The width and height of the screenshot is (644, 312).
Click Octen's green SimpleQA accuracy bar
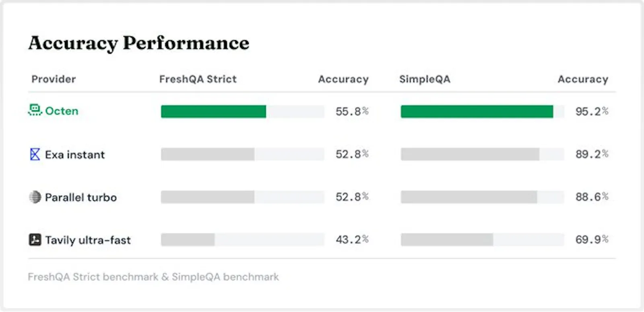(x=477, y=111)
